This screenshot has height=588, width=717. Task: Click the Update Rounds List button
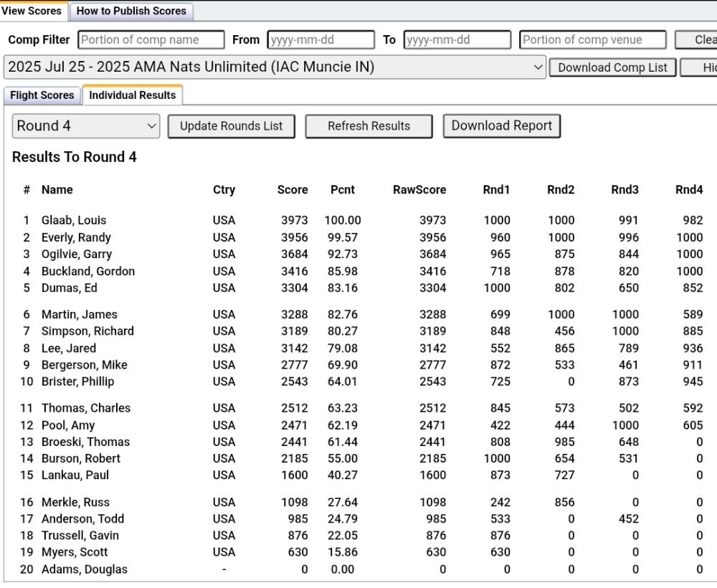[x=231, y=126]
